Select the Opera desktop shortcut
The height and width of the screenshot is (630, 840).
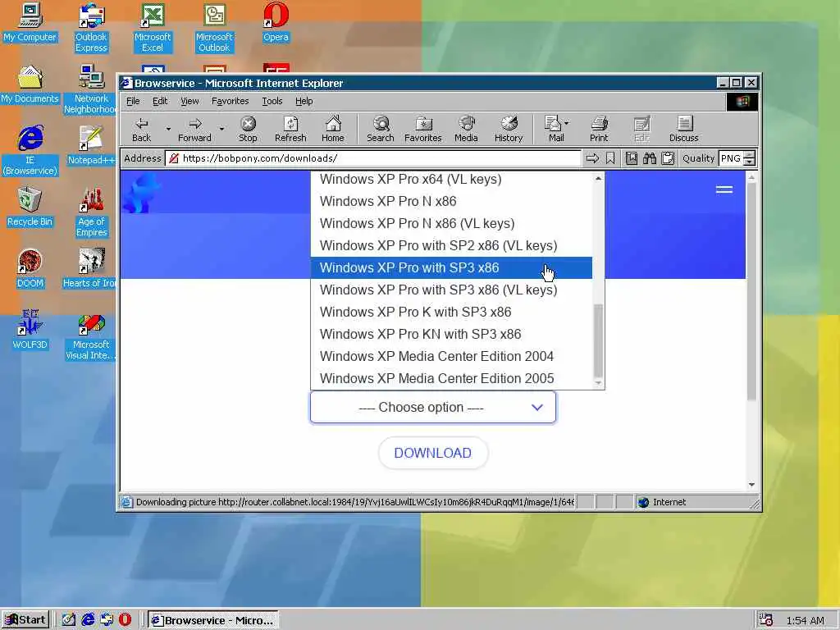[x=276, y=22]
